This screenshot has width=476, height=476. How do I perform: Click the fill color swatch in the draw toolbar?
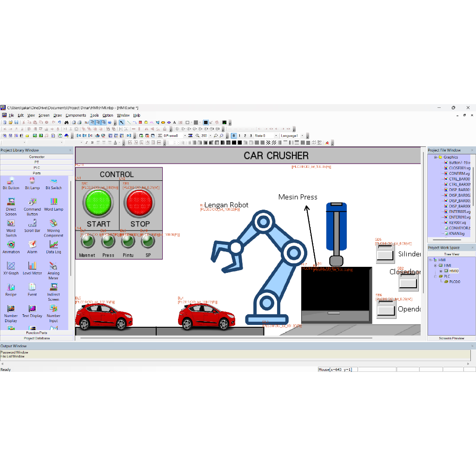coord(197,122)
